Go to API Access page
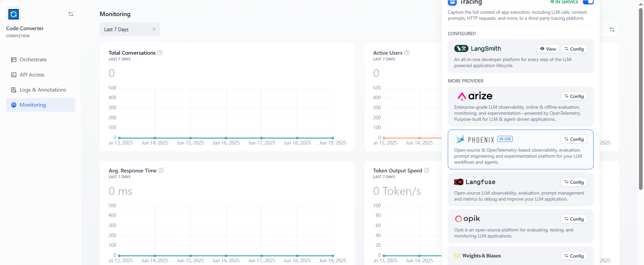The width and height of the screenshot is (644, 265). (x=32, y=75)
